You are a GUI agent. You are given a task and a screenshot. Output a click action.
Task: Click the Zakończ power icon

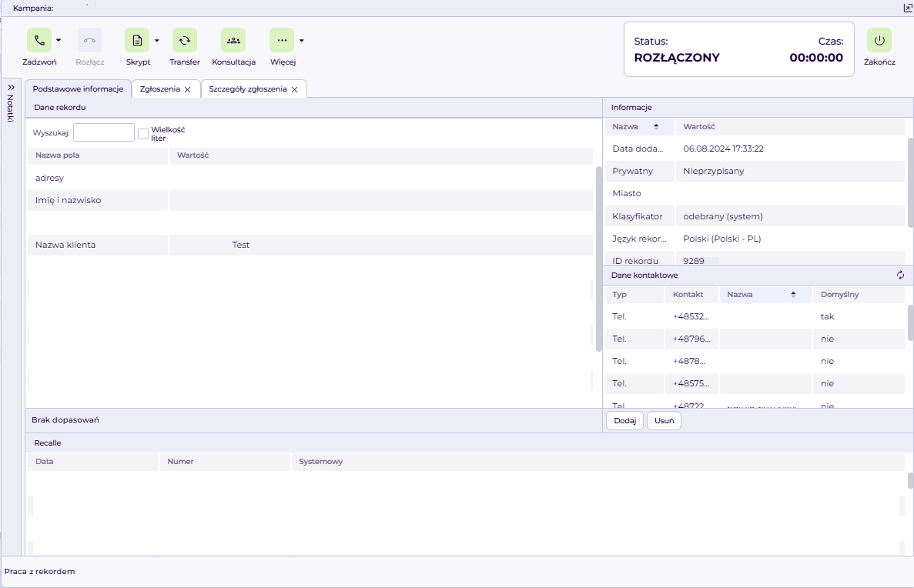[879, 40]
